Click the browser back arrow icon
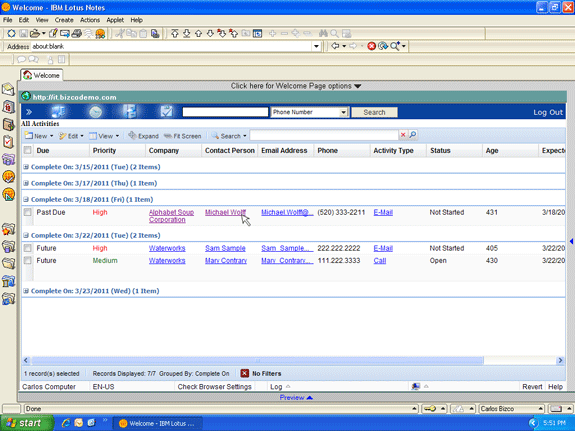 [x=335, y=46]
